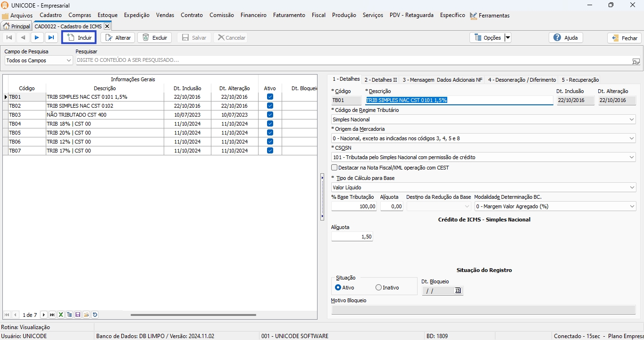
Task: Export grid to Excel icon
Action: click(x=61, y=315)
